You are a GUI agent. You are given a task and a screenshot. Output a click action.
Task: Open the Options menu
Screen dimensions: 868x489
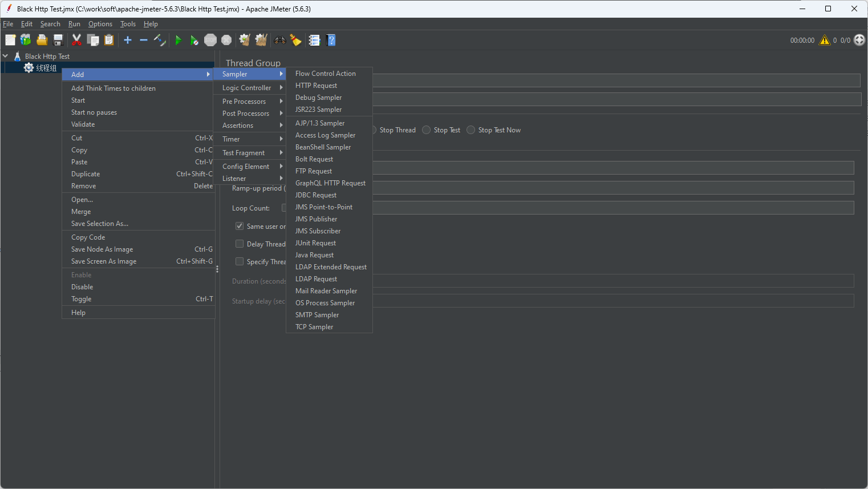pyautogui.click(x=100, y=24)
